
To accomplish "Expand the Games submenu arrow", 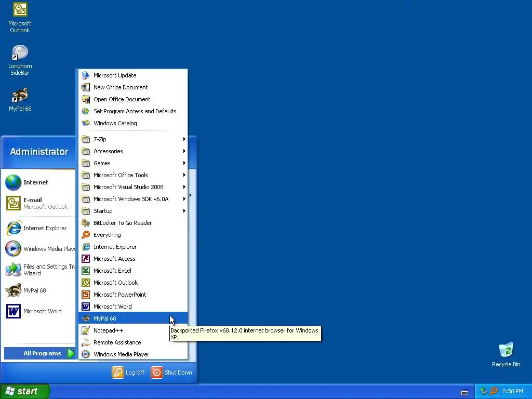I will tap(184, 163).
